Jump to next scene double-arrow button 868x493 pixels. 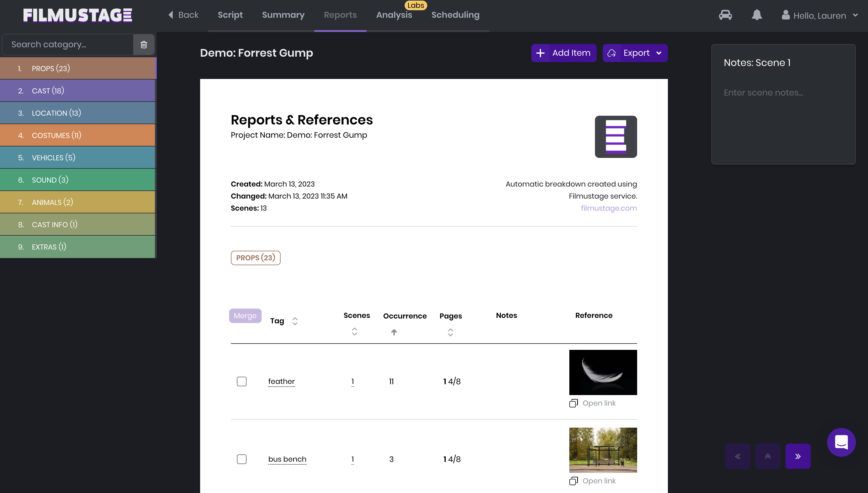tap(797, 456)
